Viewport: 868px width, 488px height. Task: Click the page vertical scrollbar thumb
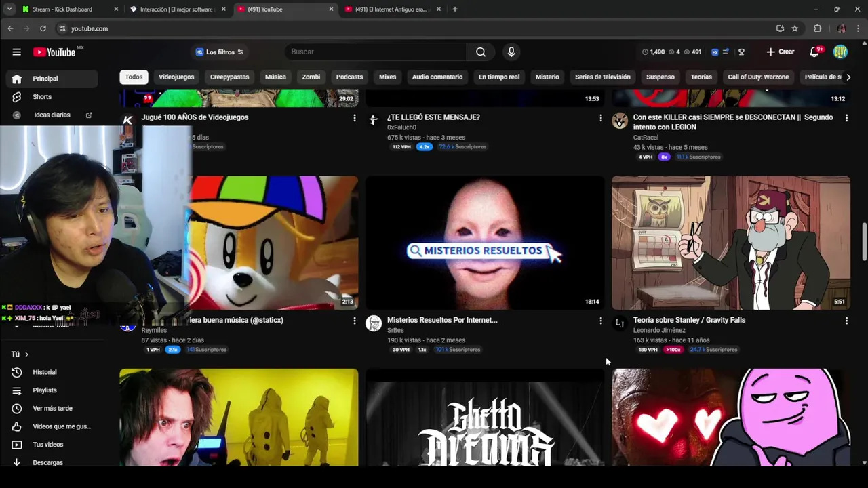pos(864,241)
